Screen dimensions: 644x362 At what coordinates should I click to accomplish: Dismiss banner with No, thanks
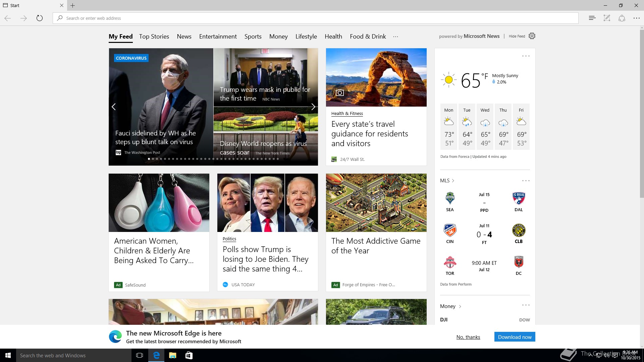(x=468, y=337)
